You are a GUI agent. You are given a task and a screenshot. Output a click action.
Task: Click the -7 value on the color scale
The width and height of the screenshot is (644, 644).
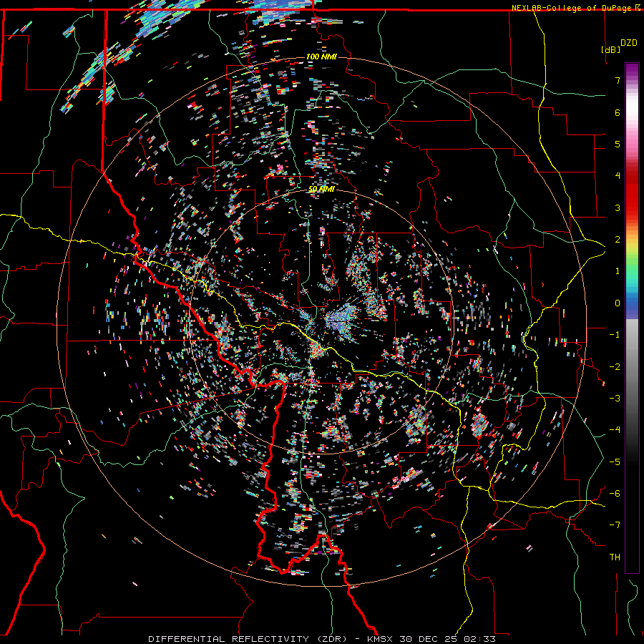pos(615,525)
